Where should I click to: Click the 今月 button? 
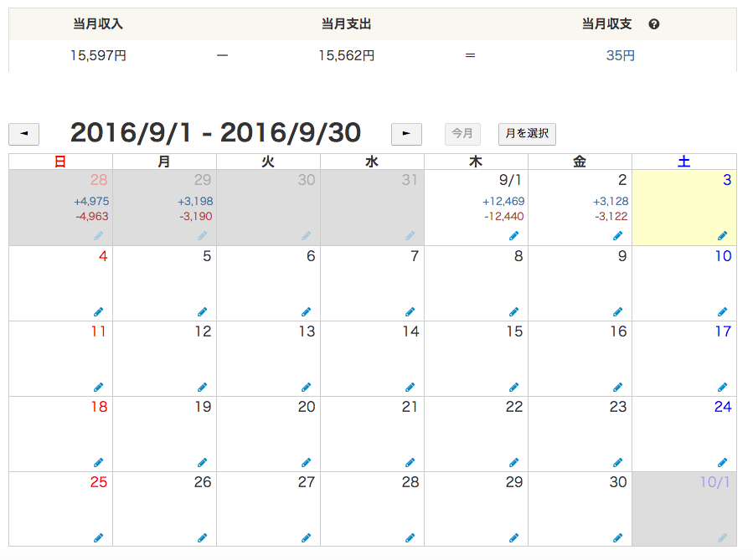pyautogui.click(x=462, y=133)
